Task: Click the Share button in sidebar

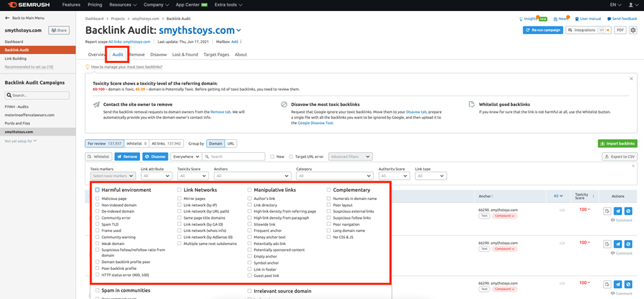Action: click(59, 30)
